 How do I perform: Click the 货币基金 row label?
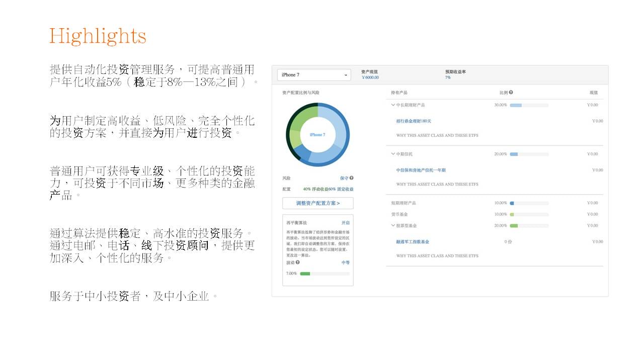pyautogui.click(x=399, y=214)
